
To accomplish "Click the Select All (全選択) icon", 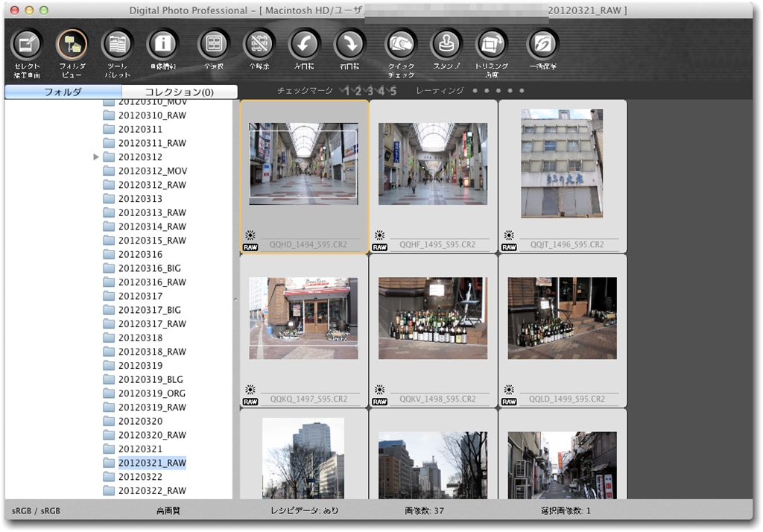I will [x=214, y=45].
